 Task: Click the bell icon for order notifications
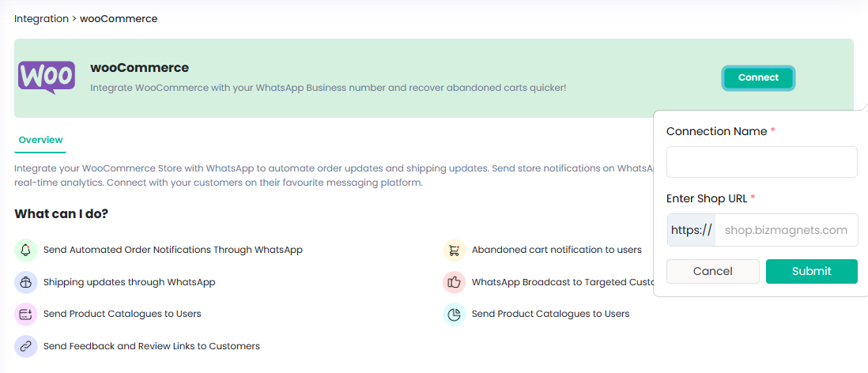coord(26,250)
